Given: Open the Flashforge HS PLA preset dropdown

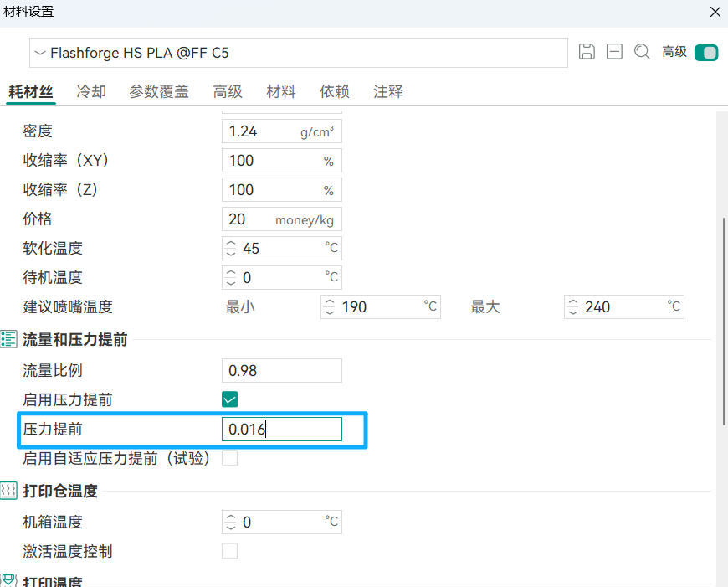Looking at the screenshot, I should (298, 53).
